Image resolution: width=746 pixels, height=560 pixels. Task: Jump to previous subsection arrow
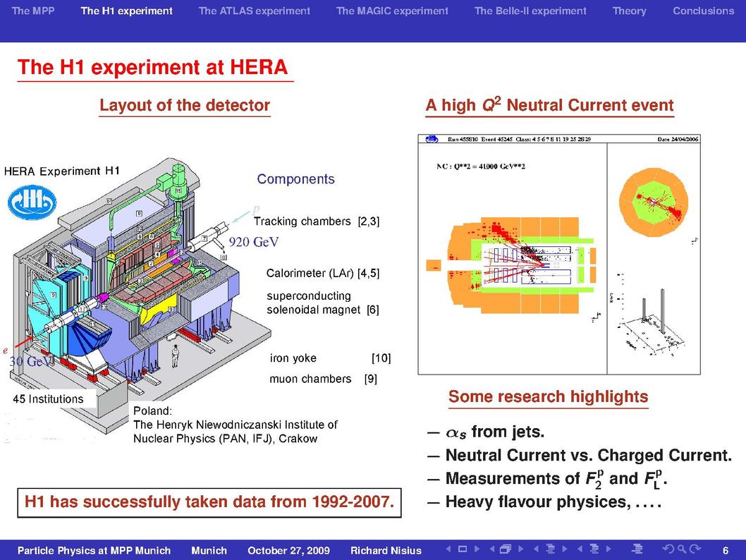(536, 549)
